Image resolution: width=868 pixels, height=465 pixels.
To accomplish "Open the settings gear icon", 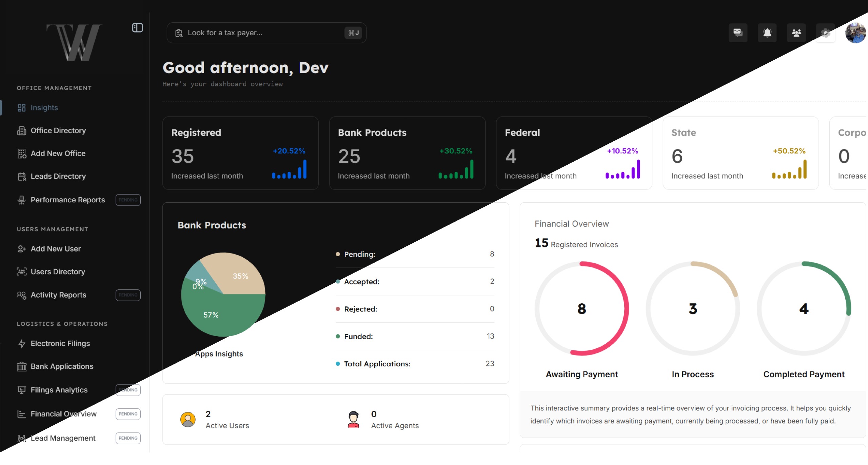I will click(825, 33).
